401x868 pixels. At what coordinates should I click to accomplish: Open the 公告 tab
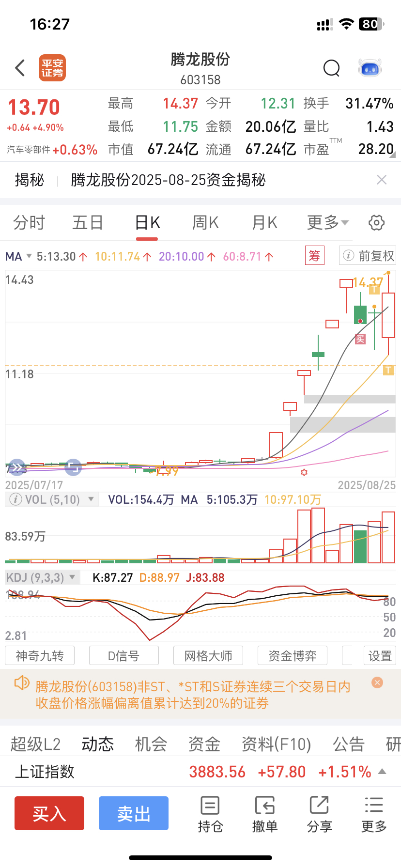(349, 744)
